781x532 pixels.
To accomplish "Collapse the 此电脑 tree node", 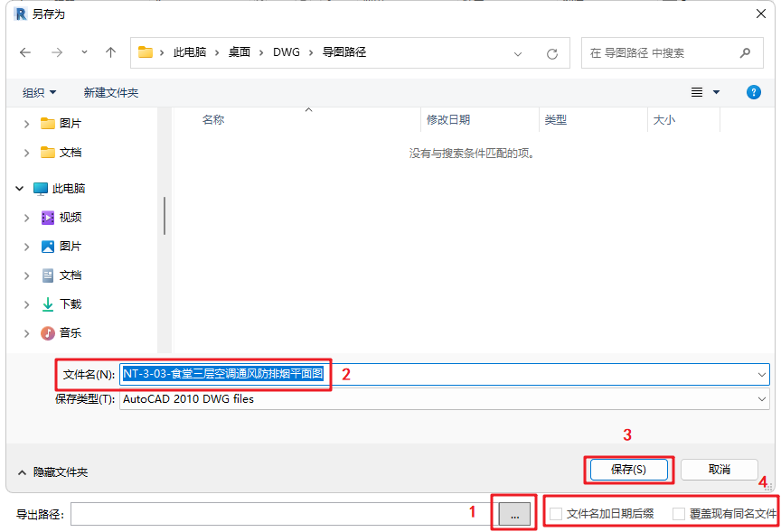I will click(20, 188).
